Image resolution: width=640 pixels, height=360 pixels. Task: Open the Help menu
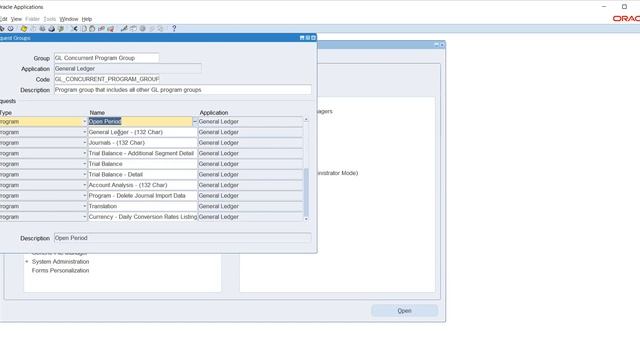tap(87, 19)
